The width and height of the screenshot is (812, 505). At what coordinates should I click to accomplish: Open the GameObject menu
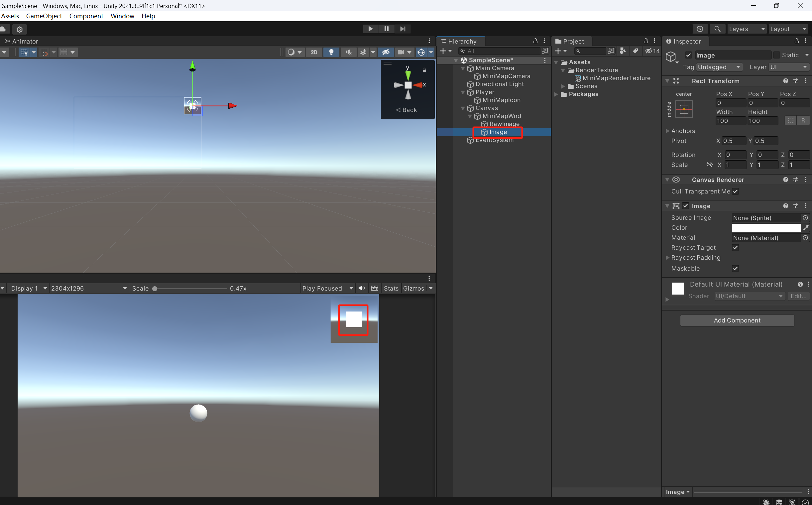coord(44,16)
